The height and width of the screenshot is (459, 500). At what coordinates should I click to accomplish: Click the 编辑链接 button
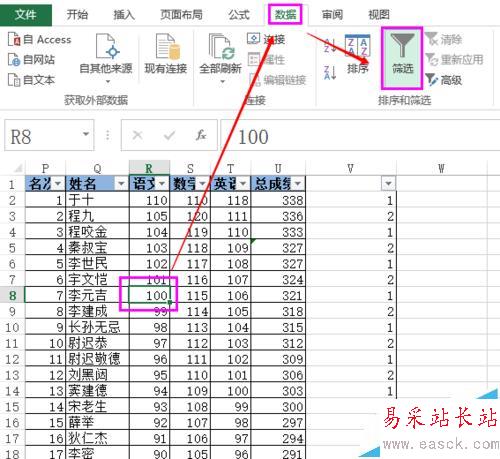click(x=278, y=80)
